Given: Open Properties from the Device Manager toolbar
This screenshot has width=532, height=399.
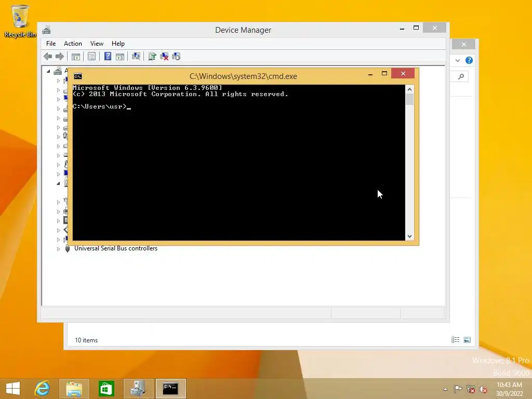Looking at the screenshot, I should [x=91, y=56].
